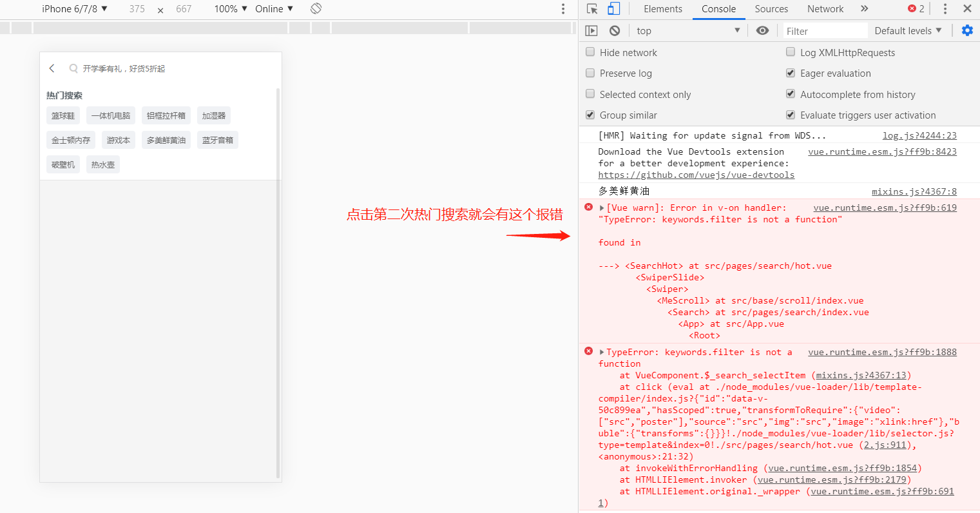980x513 pixels.
Task: Expand the TypeError stack trace triangle
Action: (602, 352)
